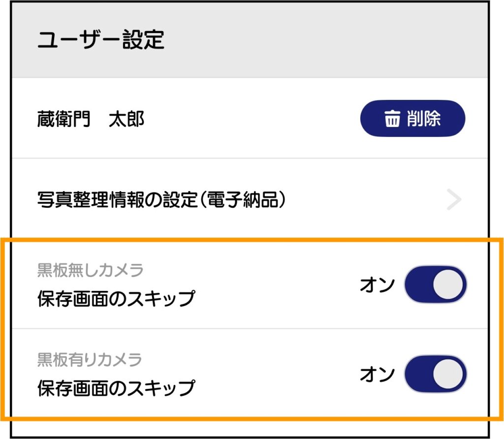Open the 写真整理情報の設定(電子納品) row
Viewport: 504px width, 439px height.
pyautogui.click(x=161, y=200)
